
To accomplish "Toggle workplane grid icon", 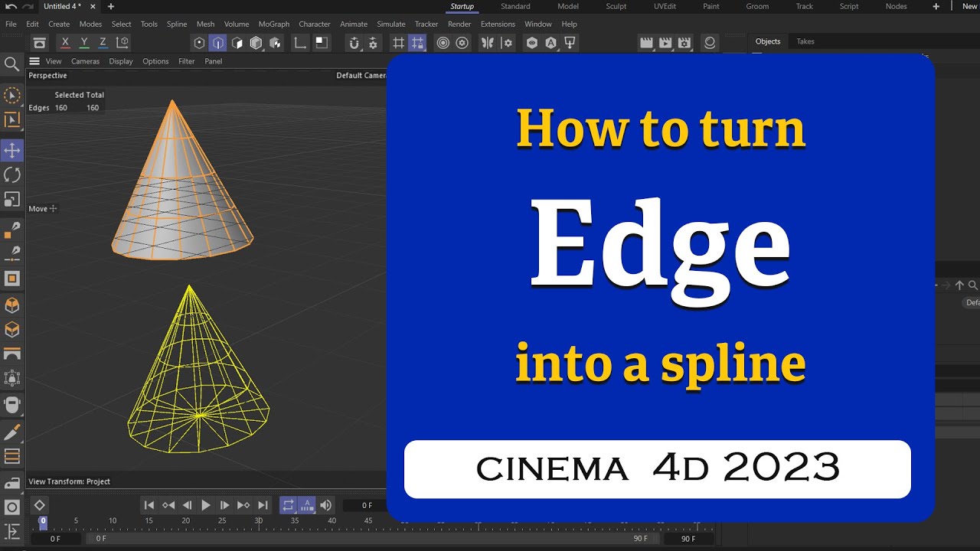I will coord(398,43).
